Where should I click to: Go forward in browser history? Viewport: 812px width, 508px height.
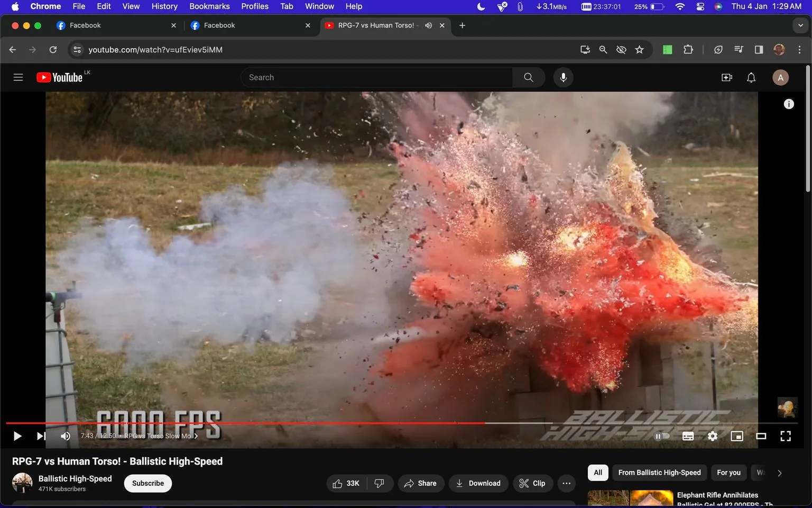click(x=33, y=50)
